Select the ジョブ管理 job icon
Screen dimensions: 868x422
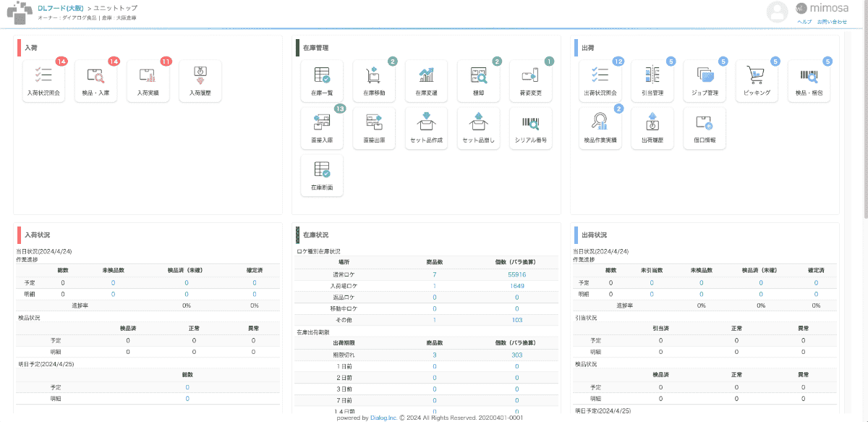(705, 80)
